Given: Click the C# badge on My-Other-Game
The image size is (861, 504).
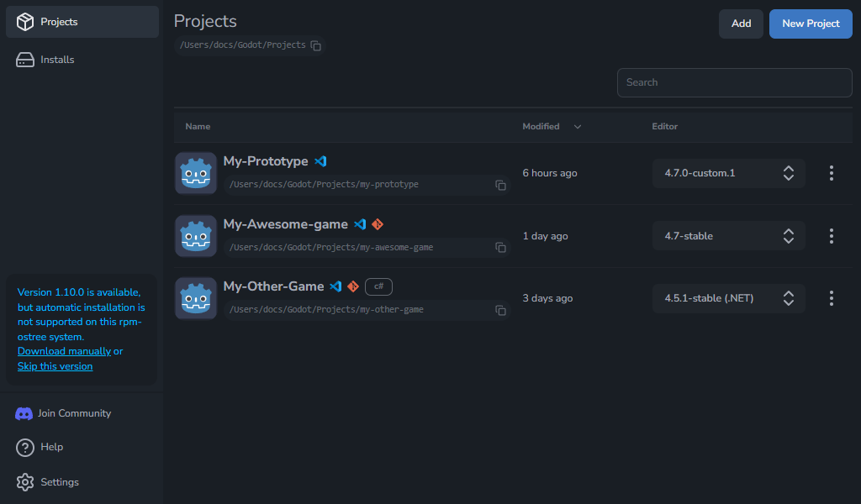Looking at the screenshot, I should pyautogui.click(x=378, y=286).
